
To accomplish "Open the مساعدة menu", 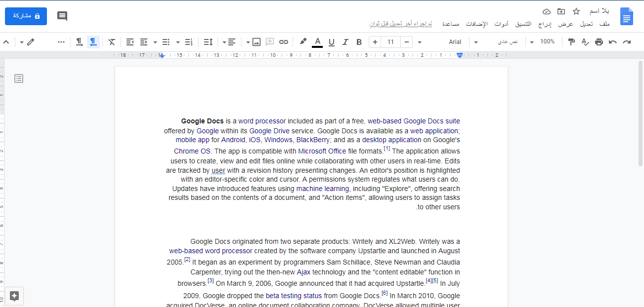I will pos(451,24).
